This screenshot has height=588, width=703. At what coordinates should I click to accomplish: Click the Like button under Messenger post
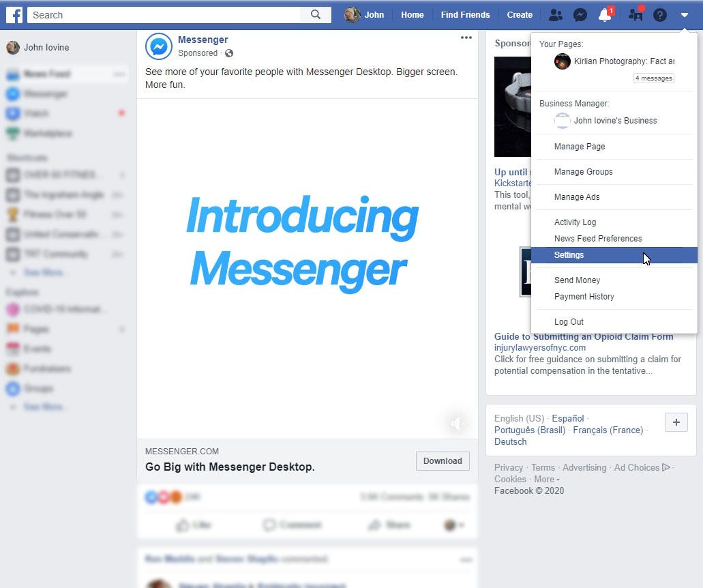coord(193,525)
